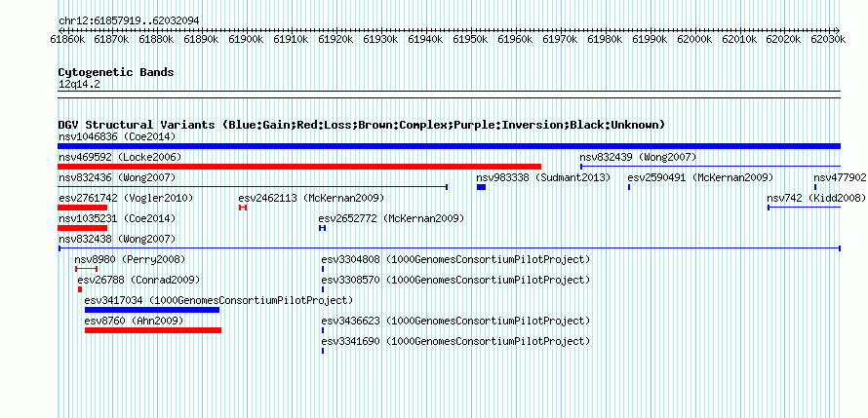Select the blue esv3417034 gain bar
This screenshot has height=418, width=868.
[x=152, y=310]
